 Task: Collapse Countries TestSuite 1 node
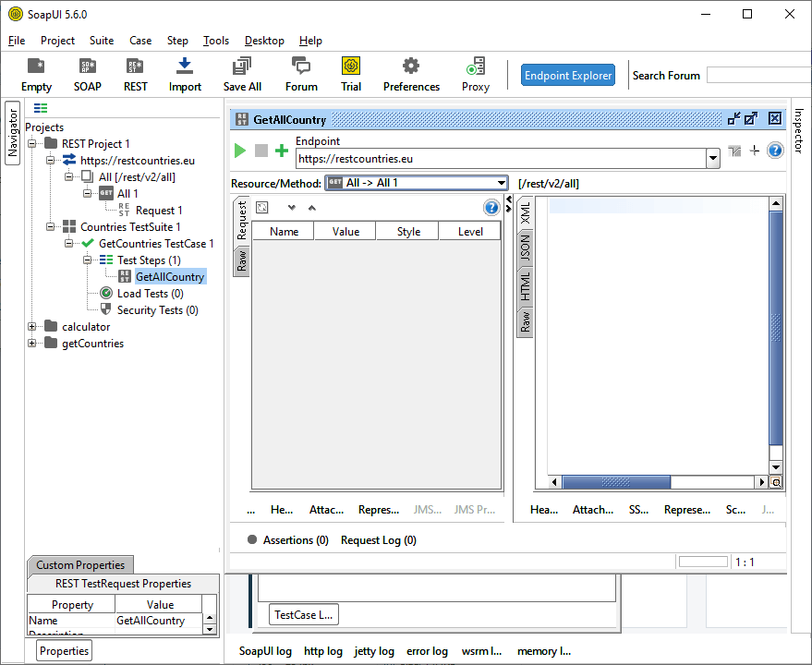tap(50, 226)
